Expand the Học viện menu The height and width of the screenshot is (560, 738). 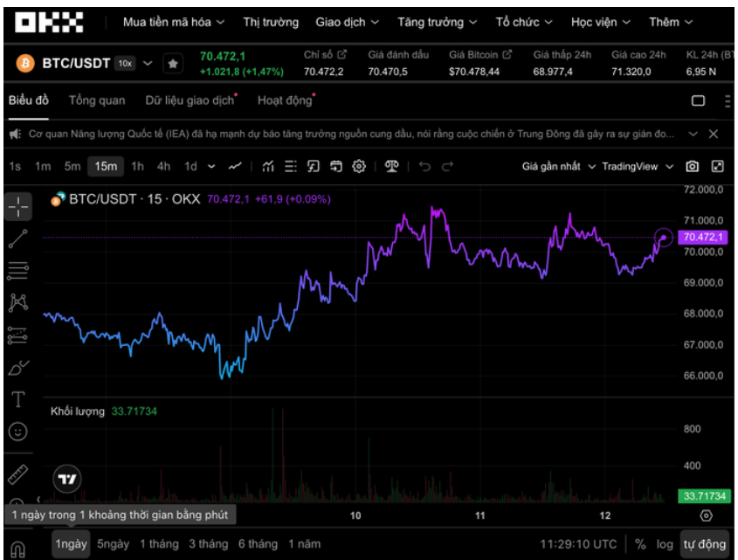[x=601, y=22]
